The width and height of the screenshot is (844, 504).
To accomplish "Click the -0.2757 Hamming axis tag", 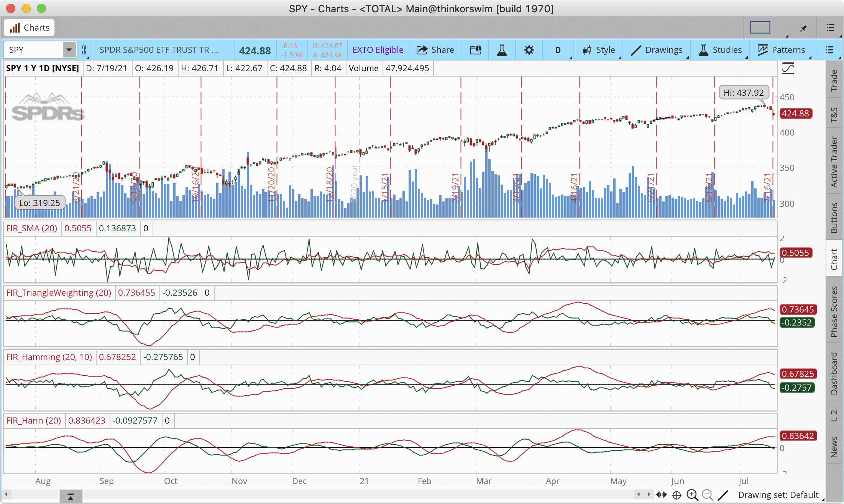I will click(797, 388).
